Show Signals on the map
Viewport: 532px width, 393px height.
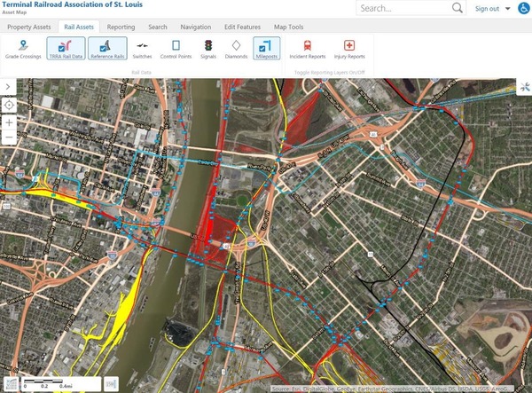click(x=207, y=49)
